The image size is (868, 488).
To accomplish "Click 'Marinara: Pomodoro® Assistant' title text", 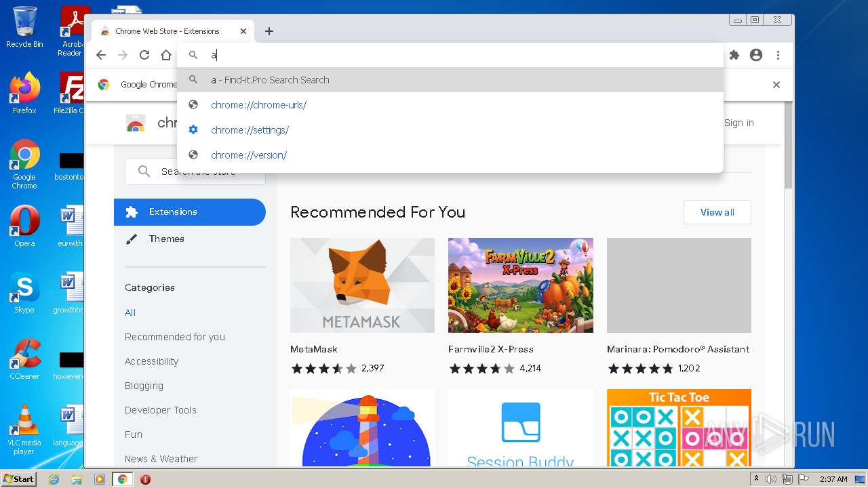I will [x=678, y=349].
